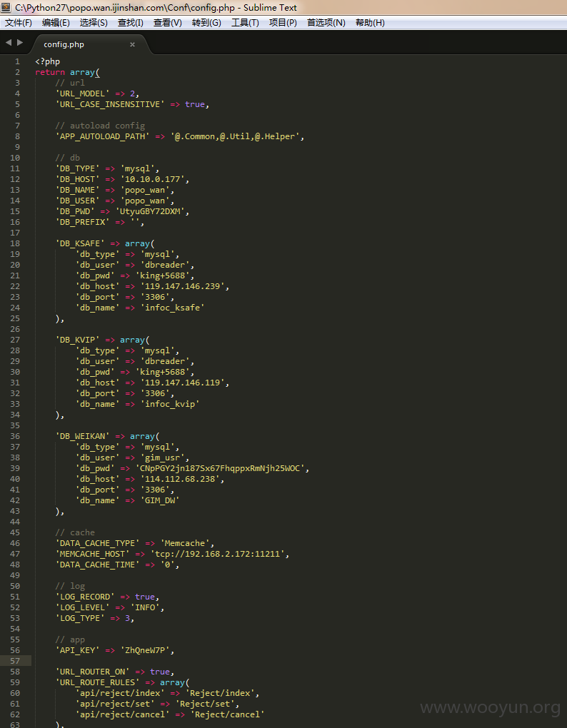Screen dimensions: 567x728
Task: Open the 转到(G) menu
Action: (x=206, y=23)
